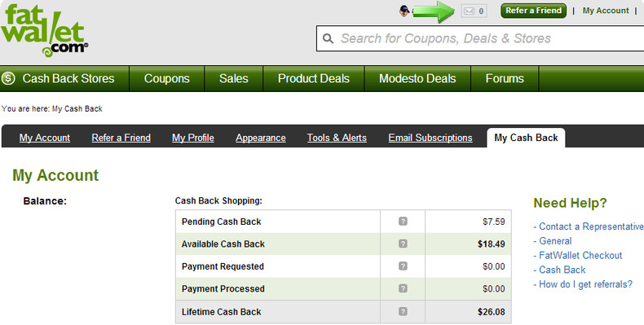
Task: Click the FatWallet.com logo
Action: point(44,31)
